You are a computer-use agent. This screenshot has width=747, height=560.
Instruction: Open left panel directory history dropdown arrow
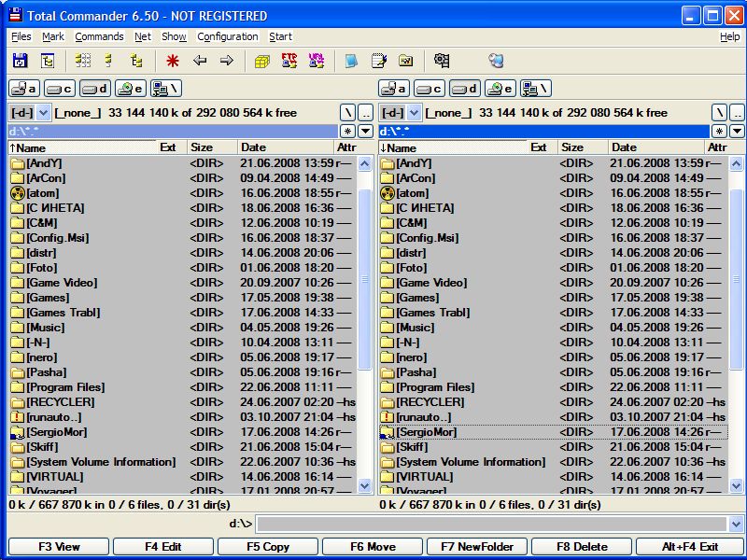(366, 132)
